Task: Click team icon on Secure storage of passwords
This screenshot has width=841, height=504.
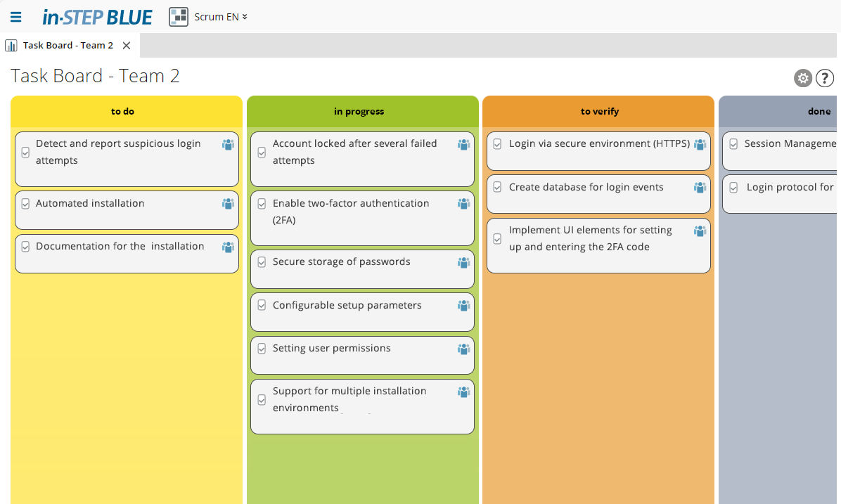Action: click(463, 262)
